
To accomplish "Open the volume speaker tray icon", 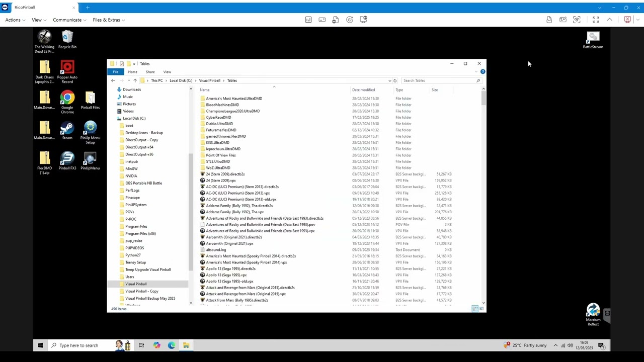I will point(570,345).
